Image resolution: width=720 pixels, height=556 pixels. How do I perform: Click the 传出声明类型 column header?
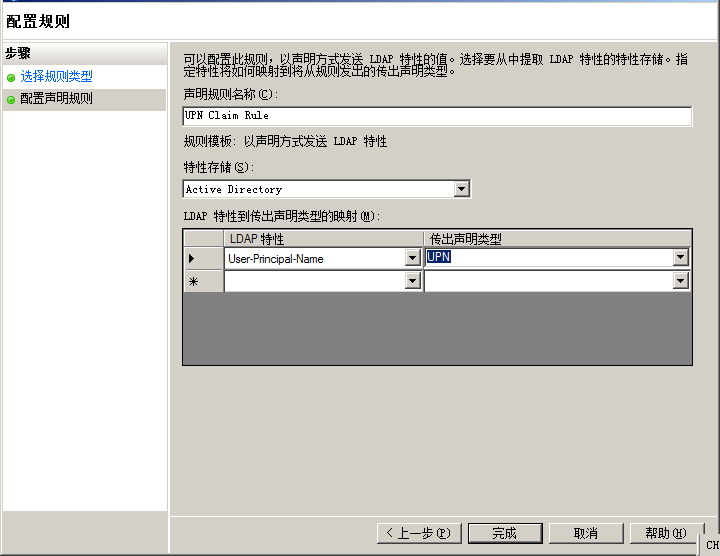(557, 239)
